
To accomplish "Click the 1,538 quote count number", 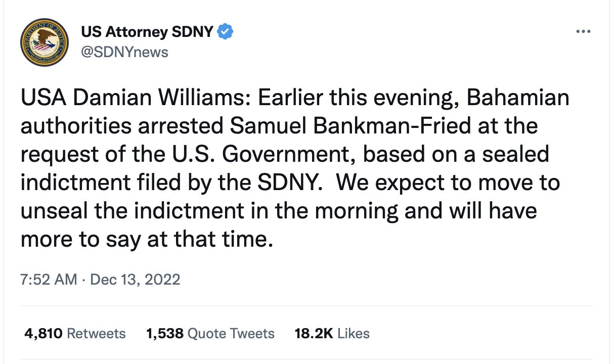I will 165,334.
